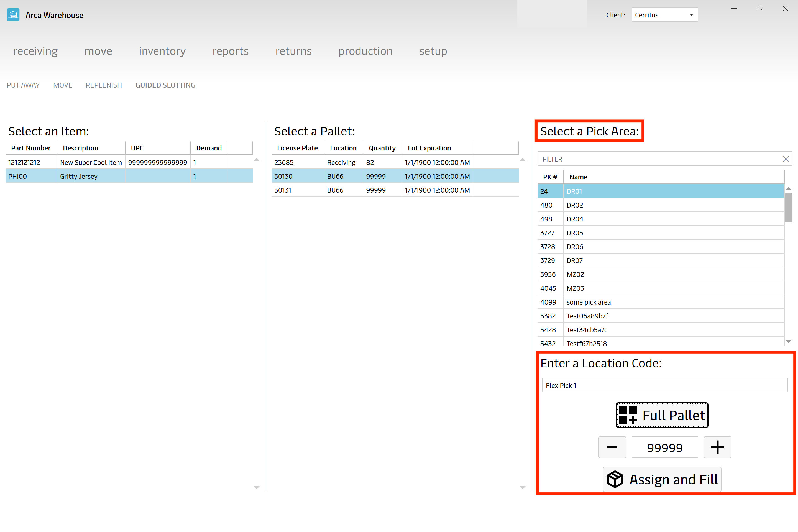Click the Assign and Fill button
Screen dimensions: 798x532
pos(662,479)
